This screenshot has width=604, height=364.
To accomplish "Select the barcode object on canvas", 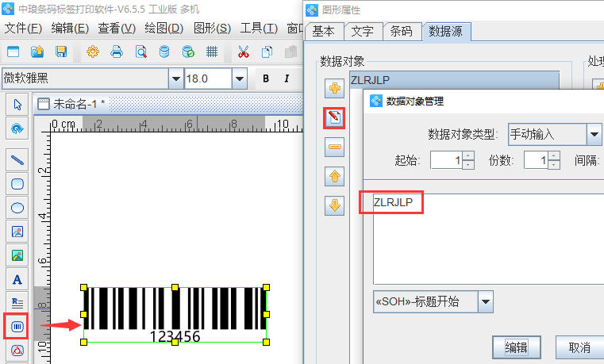I will pos(175,314).
